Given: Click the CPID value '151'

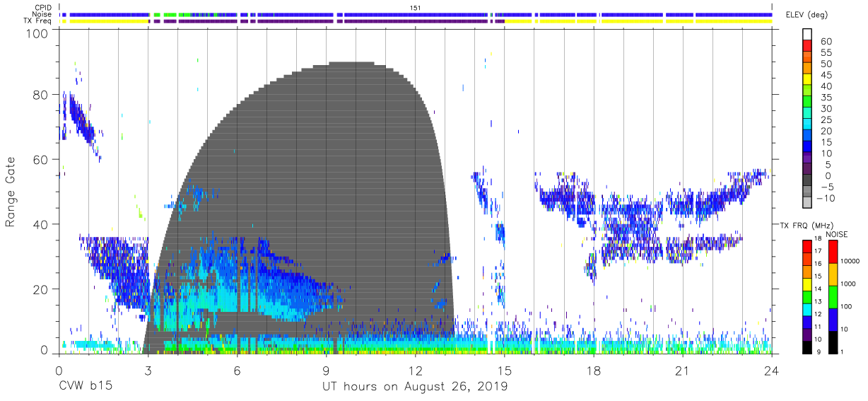Looking at the screenshot, I should click(x=416, y=7).
